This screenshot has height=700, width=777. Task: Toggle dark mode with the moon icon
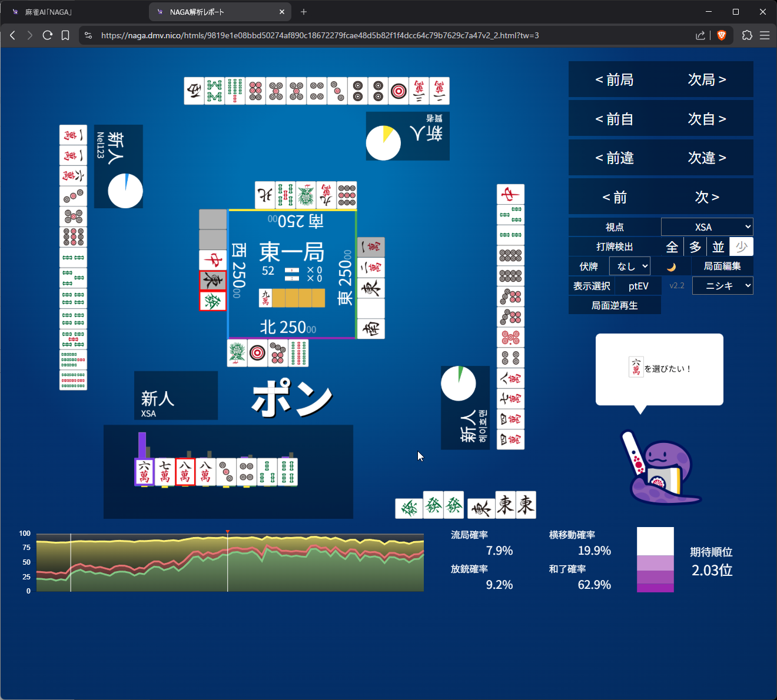coord(671,267)
